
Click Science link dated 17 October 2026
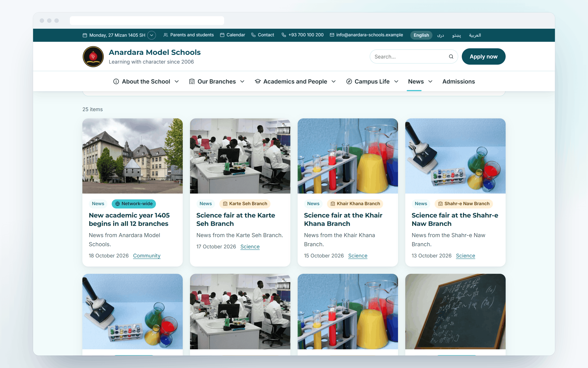[x=250, y=247]
